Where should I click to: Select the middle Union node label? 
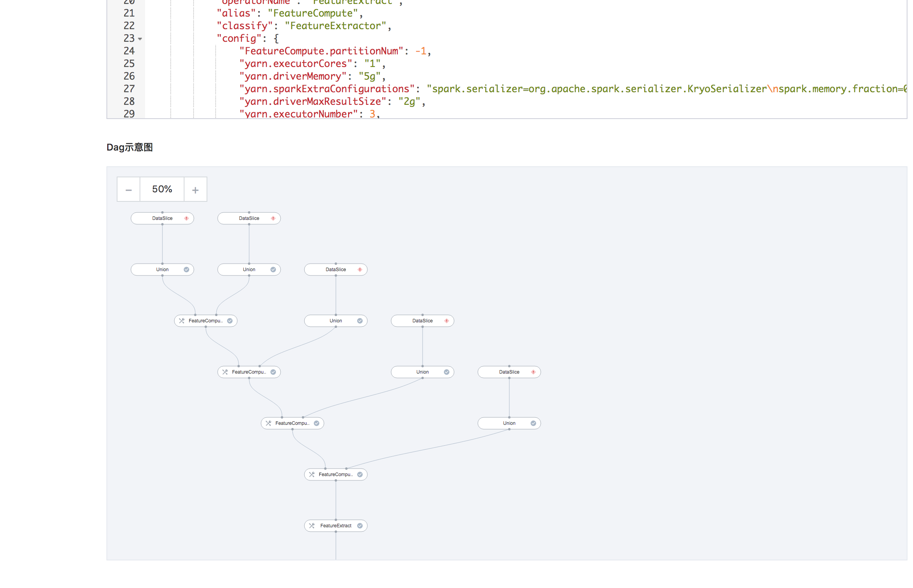point(336,321)
